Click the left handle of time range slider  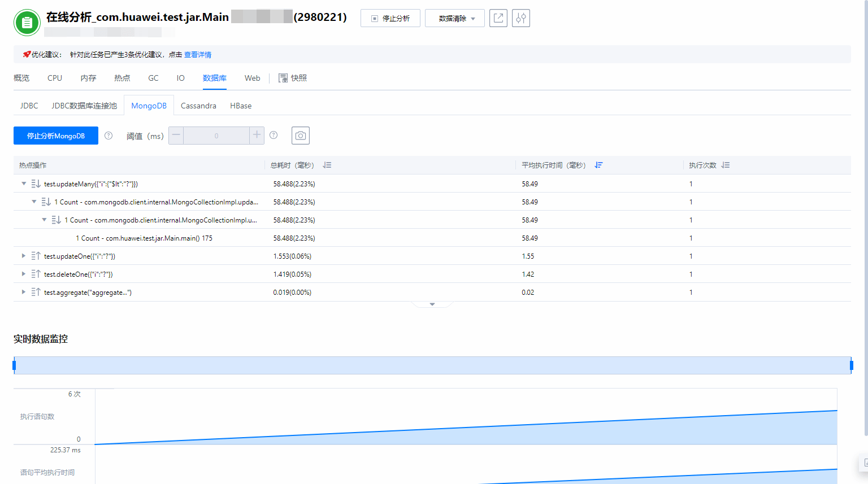tap(14, 365)
